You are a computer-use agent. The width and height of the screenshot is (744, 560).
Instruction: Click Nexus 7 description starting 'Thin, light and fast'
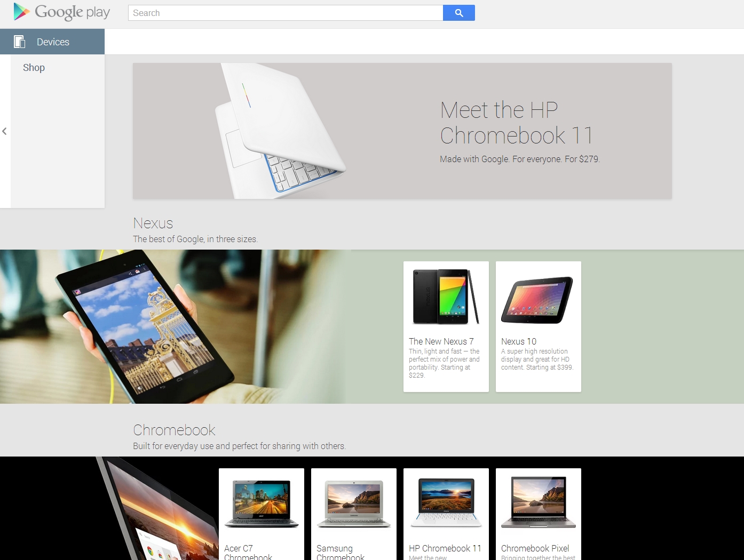[444, 363]
